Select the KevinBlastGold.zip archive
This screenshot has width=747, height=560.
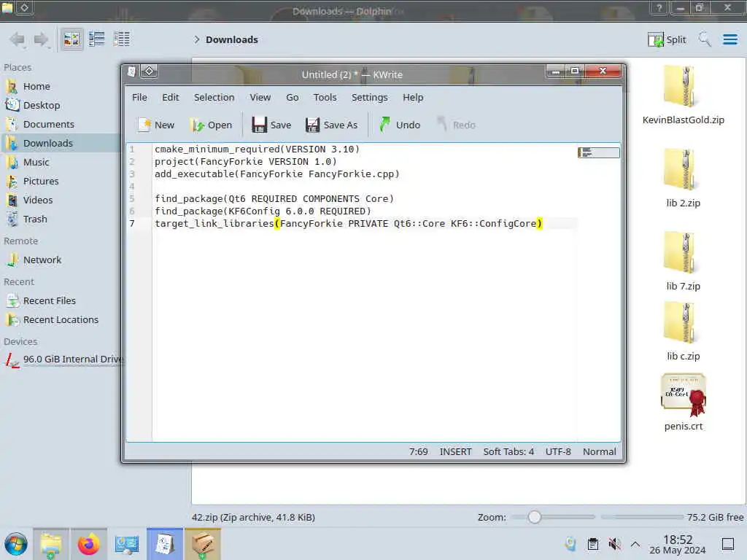coord(683,96)
